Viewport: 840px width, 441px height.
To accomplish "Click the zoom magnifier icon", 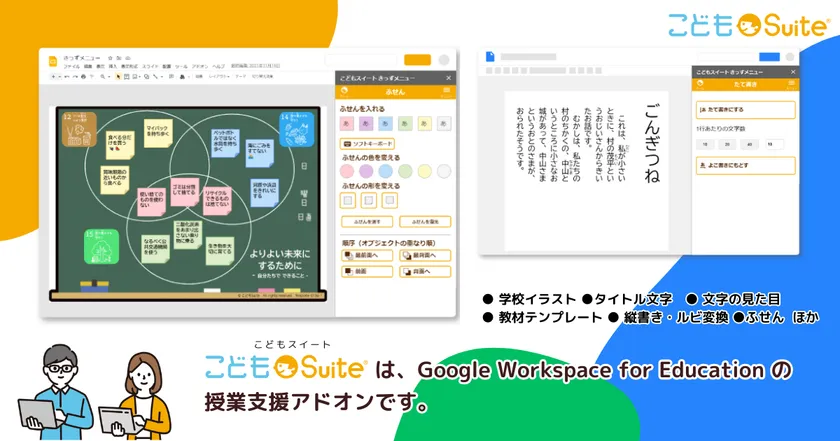I will [x=103, y=77].
